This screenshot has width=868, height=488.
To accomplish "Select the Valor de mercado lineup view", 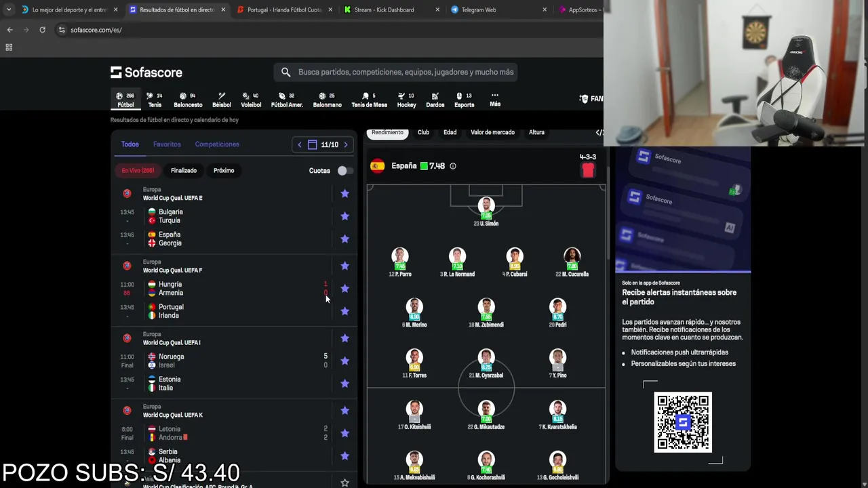I will tap(493, 133).
